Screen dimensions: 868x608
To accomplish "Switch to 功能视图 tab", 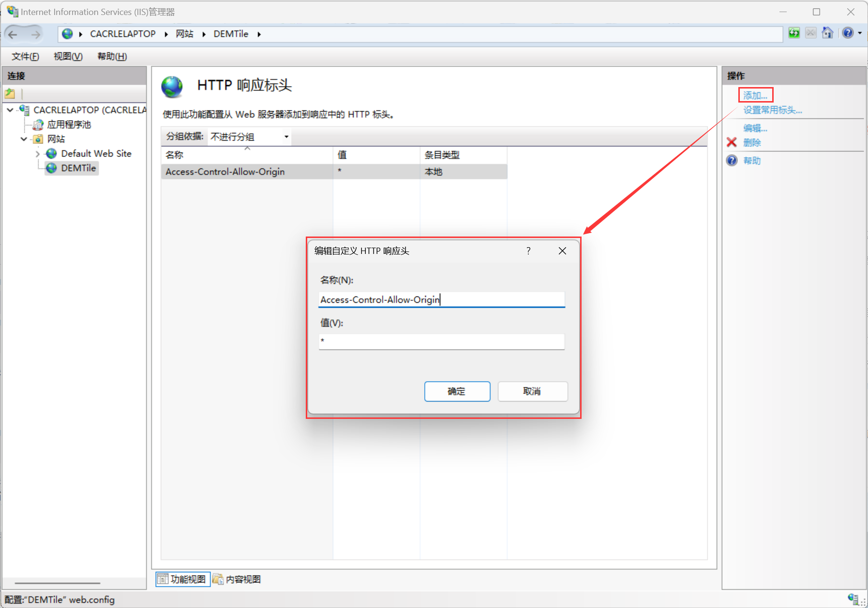I will coord(183,579).
